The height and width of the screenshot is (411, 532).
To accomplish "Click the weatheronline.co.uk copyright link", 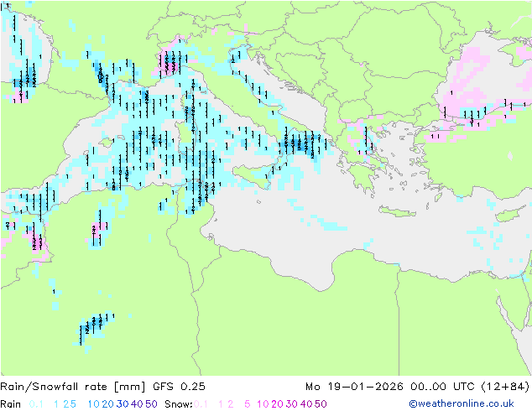I will [x=462, y=403].
